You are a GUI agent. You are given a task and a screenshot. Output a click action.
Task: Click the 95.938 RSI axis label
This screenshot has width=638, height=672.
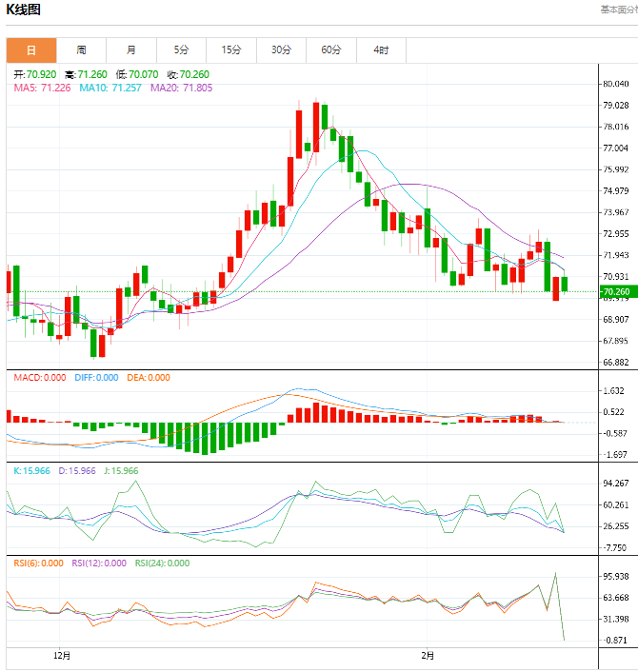point(616,577)
